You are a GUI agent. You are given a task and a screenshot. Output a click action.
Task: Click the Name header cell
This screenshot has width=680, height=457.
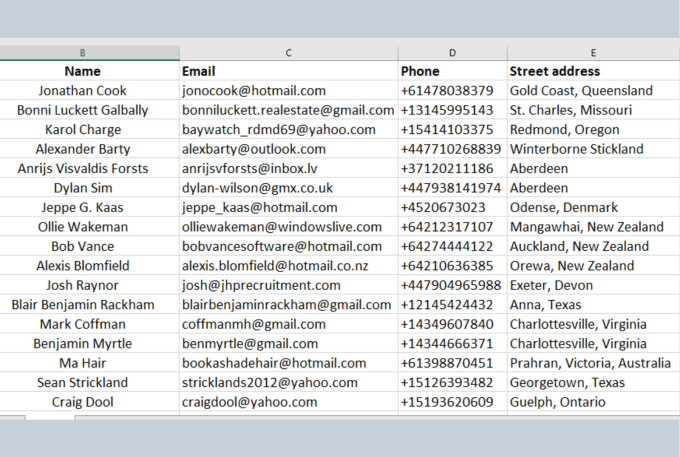(x=82, y=71)
